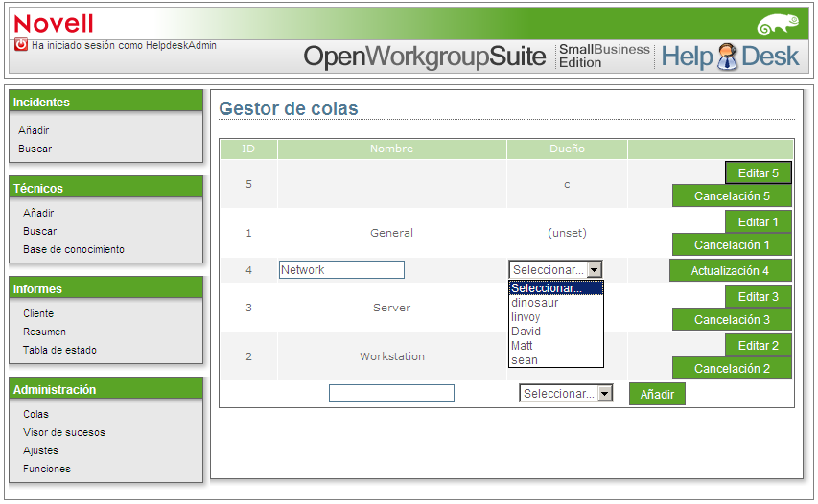Open the Cliente report
The image size is (818, 504).
coord(38,313)
